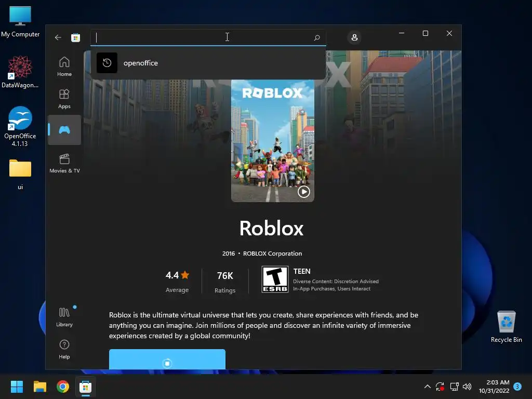
Task: Open network status tray icon
Action: pos(454,387)
